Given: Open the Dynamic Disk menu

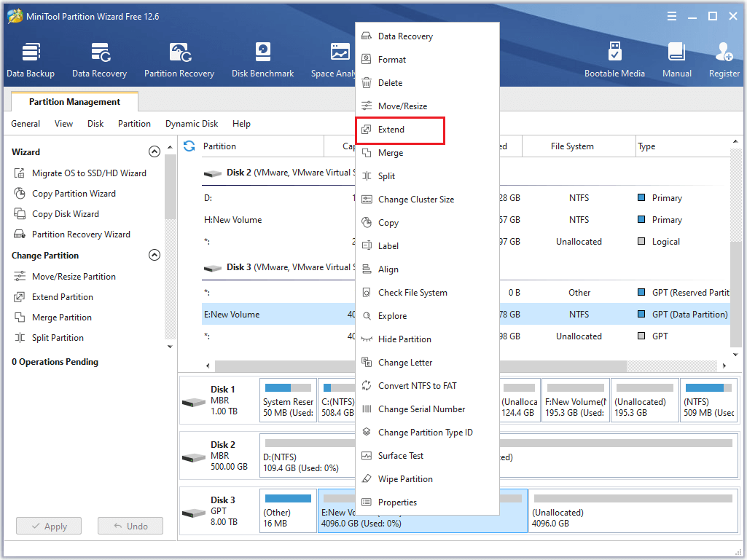Looking at the screenshot, I should (192, 124).
